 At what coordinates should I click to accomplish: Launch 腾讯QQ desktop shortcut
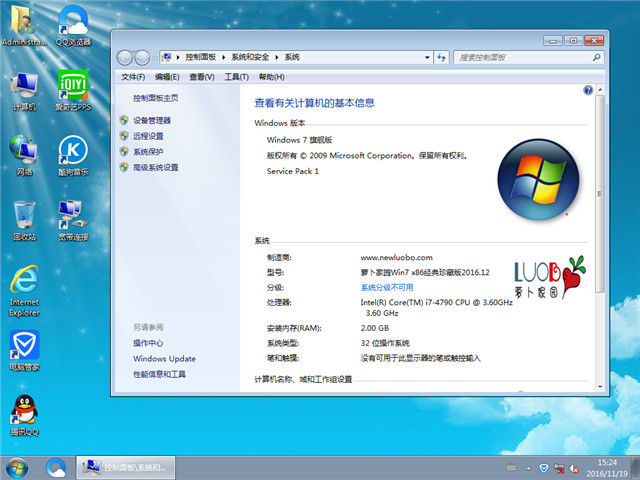tap(24, 416)
